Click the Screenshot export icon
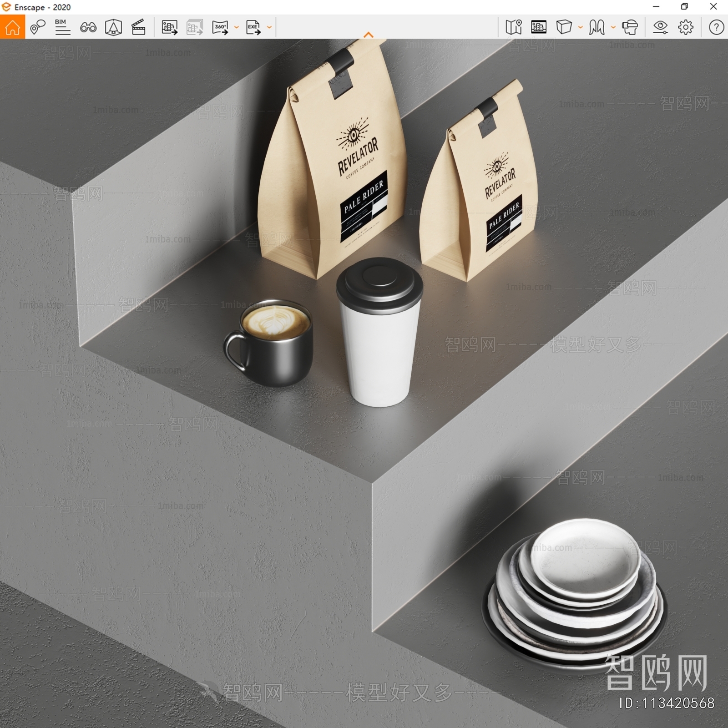 pos(169,27)
